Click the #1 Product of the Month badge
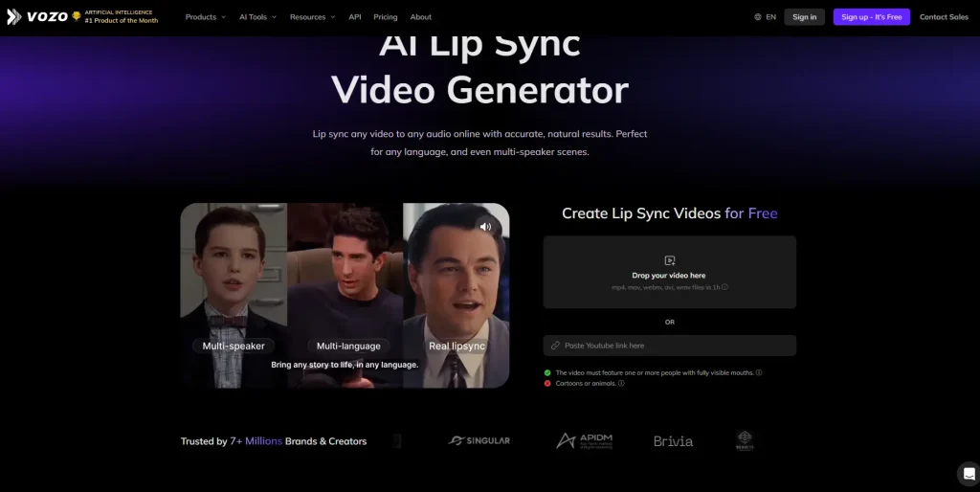Image resolution: width=980 pixels, height=492 pixels. tap(115, 17)
